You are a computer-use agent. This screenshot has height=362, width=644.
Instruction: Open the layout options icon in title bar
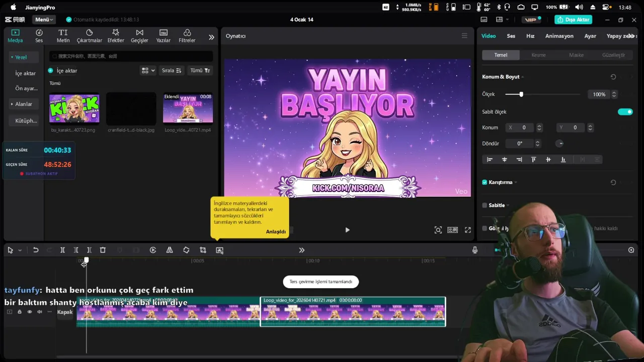502,20
